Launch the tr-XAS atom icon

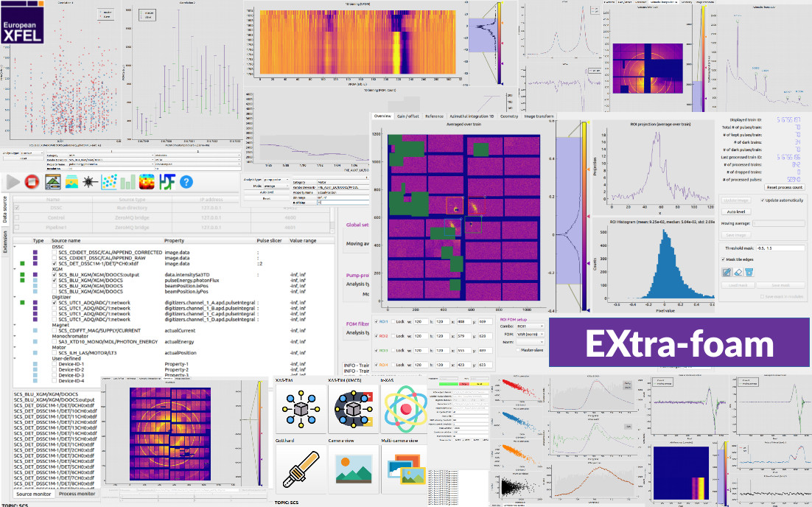click(x=405, y=409)
